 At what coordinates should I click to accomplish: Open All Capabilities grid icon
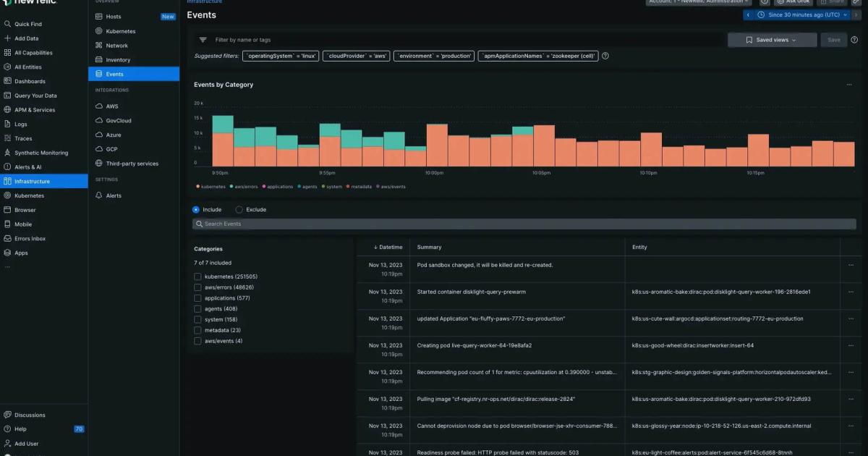click(7, 53)
